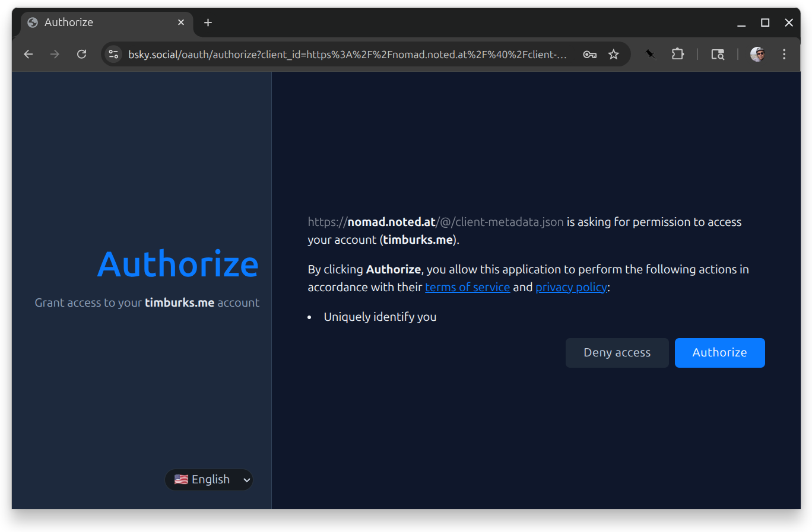Click the Deny access button
The height and width of the screenshot is (532, 812).
(x=617, y=353)
